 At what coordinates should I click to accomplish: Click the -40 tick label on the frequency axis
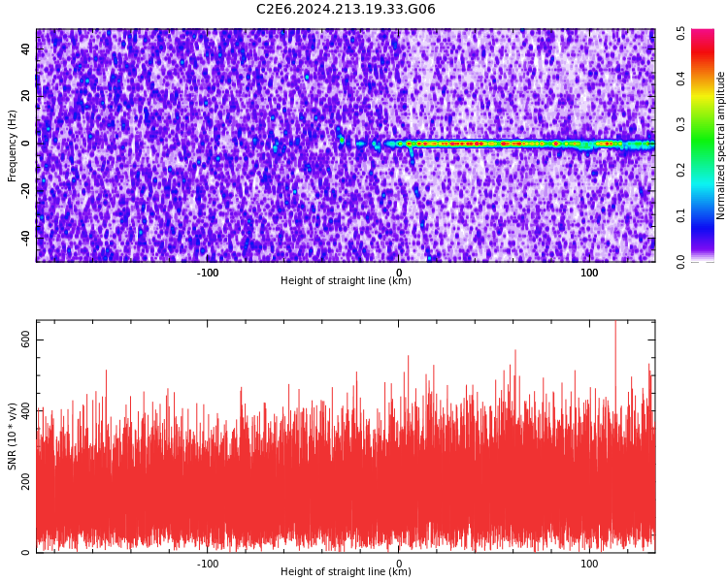click(x=26, y=238)
